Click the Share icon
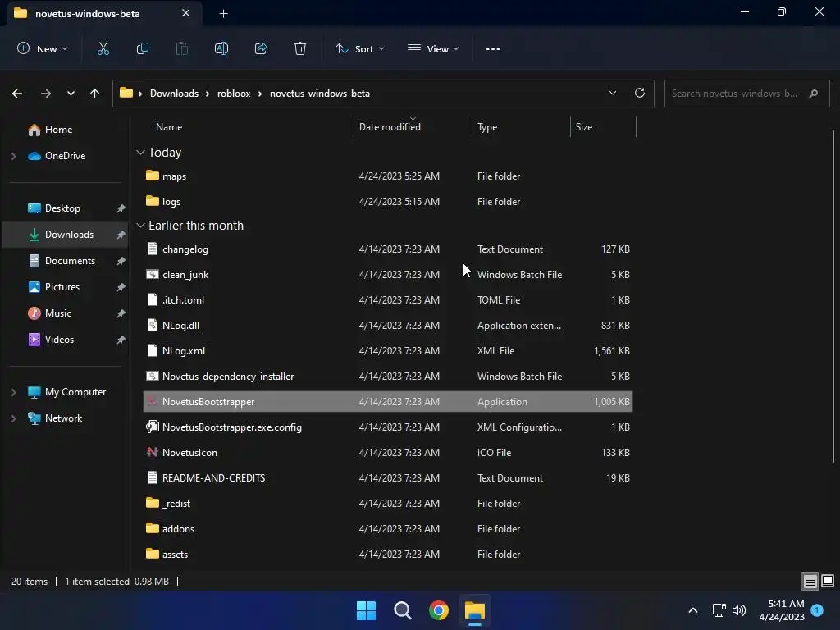 pyautogui.click(x=261, y=48)
